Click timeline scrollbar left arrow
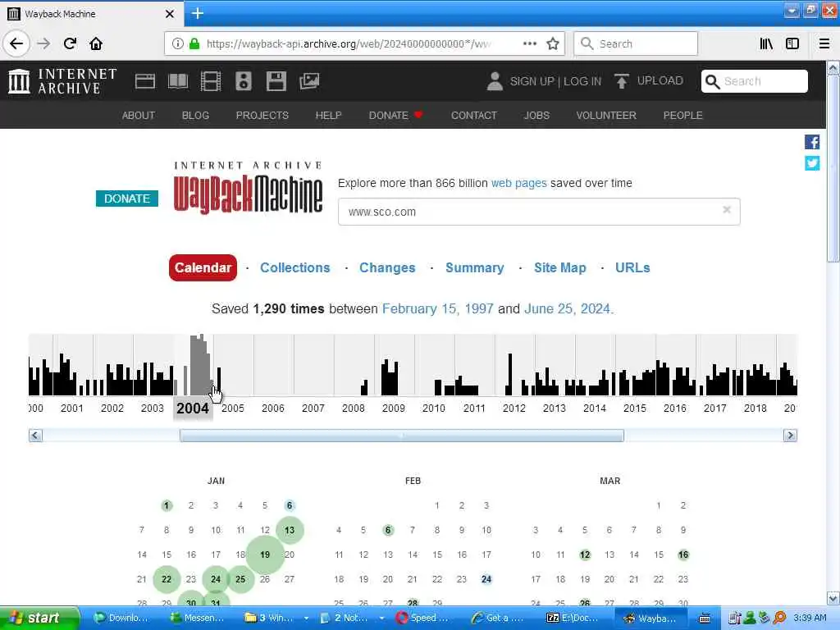840x630 pixels. tap(35, 435)
